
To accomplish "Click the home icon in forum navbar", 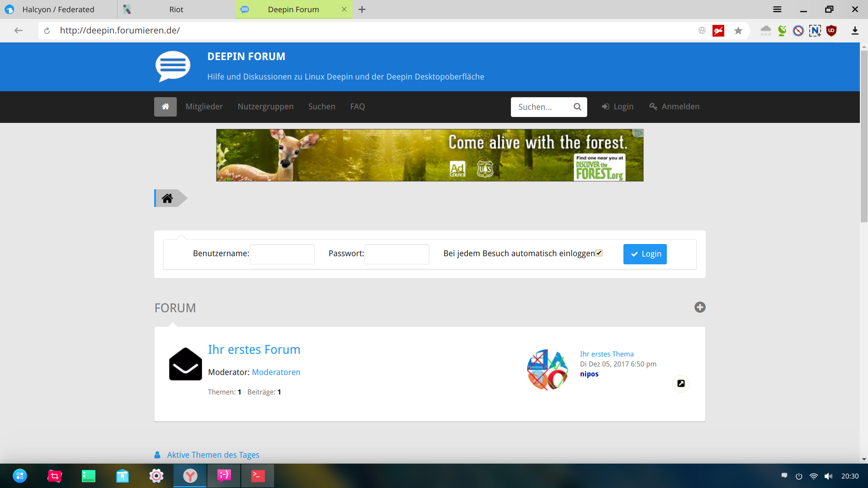I will [x=165, y=107].
